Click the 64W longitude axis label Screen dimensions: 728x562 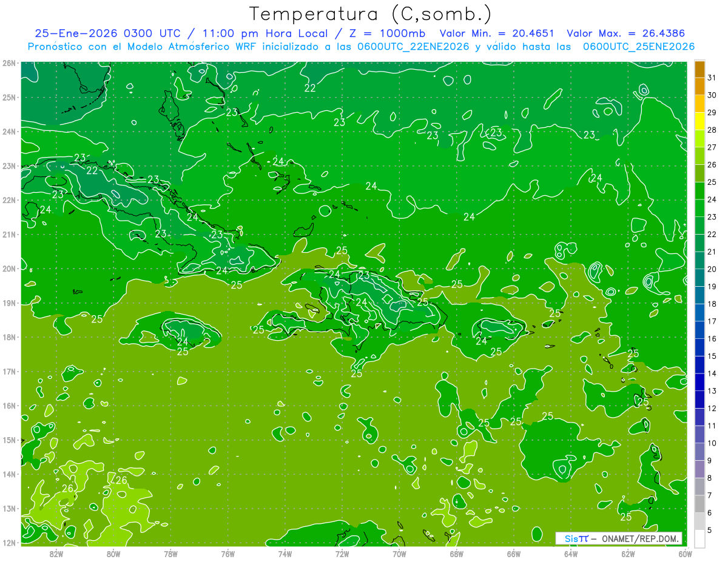click(x=571, y=554)
